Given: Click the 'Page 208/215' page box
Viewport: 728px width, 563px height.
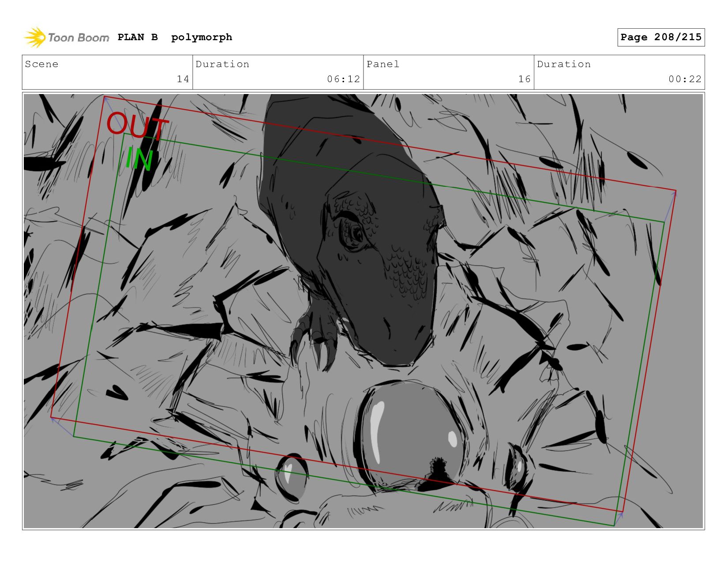Looking at the screenshot, I should (x=661, y=37).
